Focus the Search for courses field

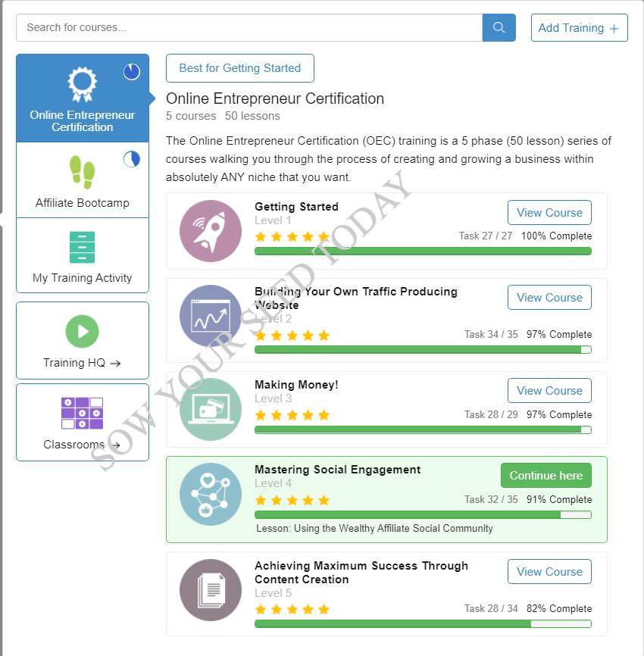(249, 27)
